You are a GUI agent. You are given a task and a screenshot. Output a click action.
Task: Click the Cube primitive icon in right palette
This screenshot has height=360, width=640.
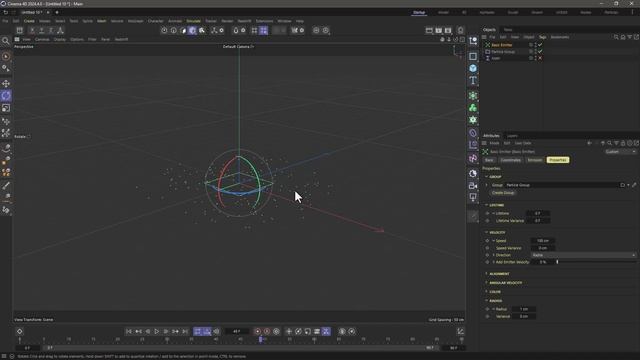point(473,68)
